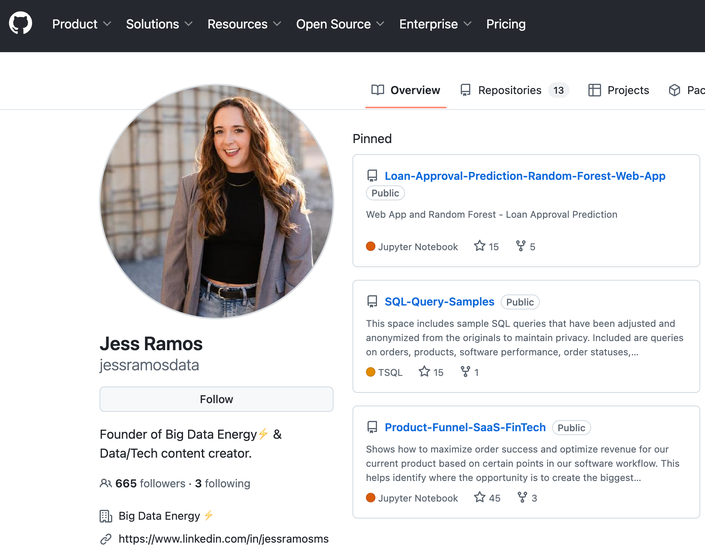Open the Open Source dropdown
The height and width of the screenshot is (547, 705).
340,24
